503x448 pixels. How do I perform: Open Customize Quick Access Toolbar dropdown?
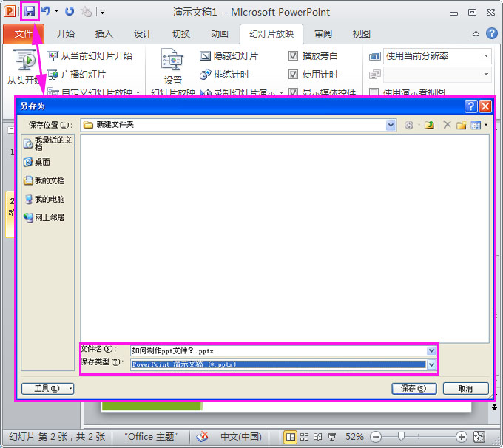coord(102,12)
